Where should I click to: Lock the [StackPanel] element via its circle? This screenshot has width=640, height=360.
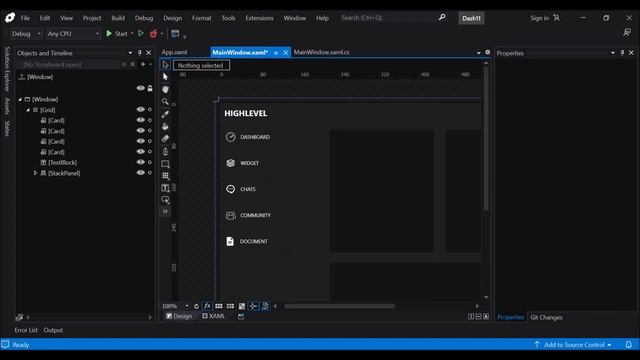point(150,173)
